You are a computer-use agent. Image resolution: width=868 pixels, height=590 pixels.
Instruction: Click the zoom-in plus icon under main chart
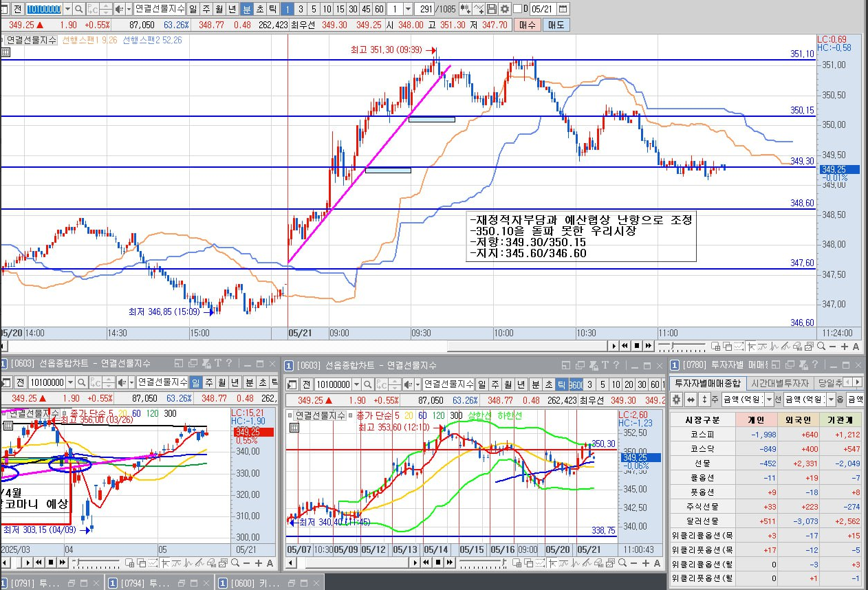[845, 346]
